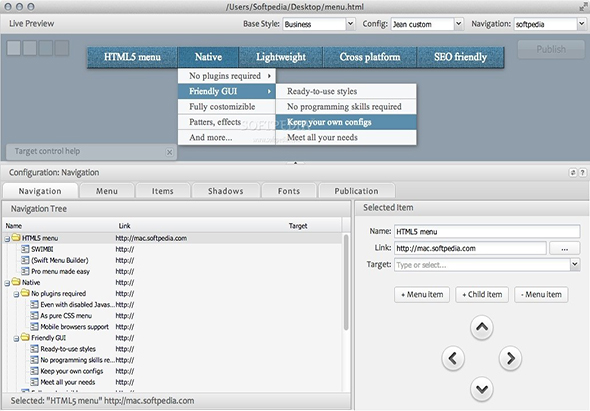Switch to the Menu tab

(x=107, y=191)
